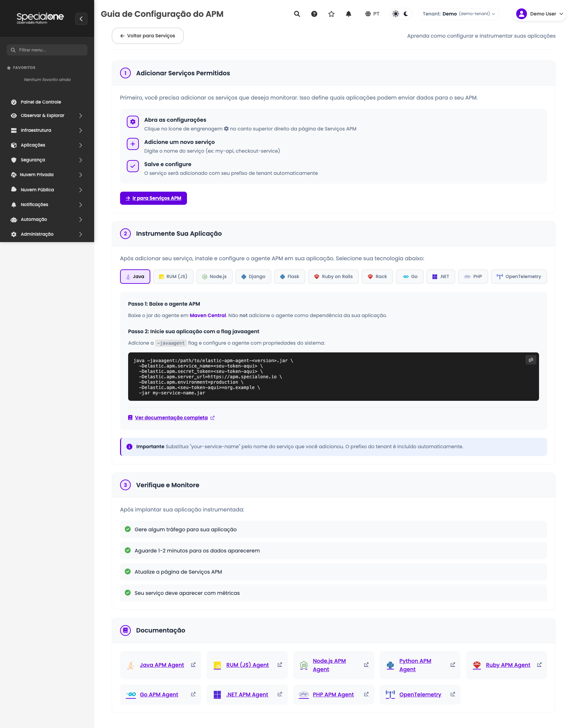The height and width of the screenshot is (728, 573).
Task: Open the Tenant Demo dropdown
Action: (x=459, y=14)
